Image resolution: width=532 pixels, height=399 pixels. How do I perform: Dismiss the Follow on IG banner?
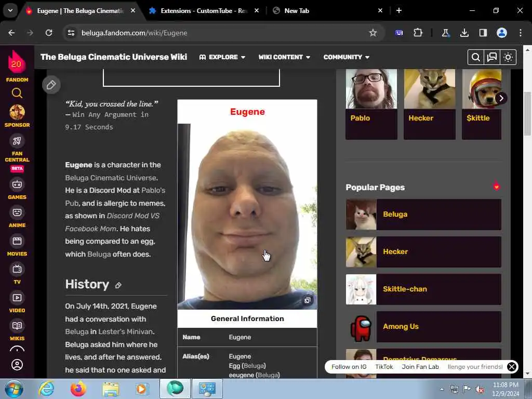(x=512, y=367)
